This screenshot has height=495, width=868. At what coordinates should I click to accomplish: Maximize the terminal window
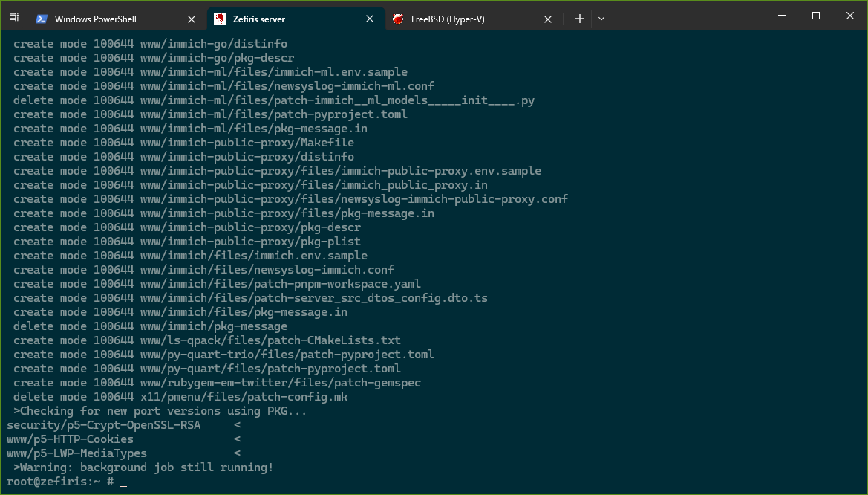click(815, 16)
